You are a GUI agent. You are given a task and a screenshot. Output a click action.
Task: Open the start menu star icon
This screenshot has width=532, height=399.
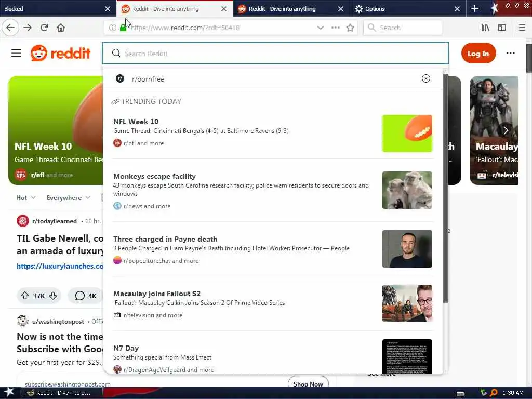pos(9,392)
